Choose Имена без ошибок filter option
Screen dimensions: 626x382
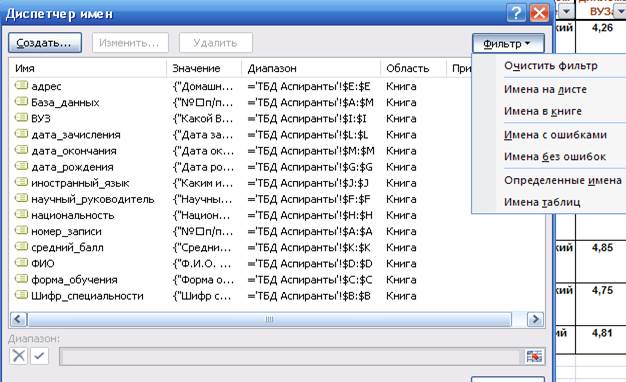point(555,157)
